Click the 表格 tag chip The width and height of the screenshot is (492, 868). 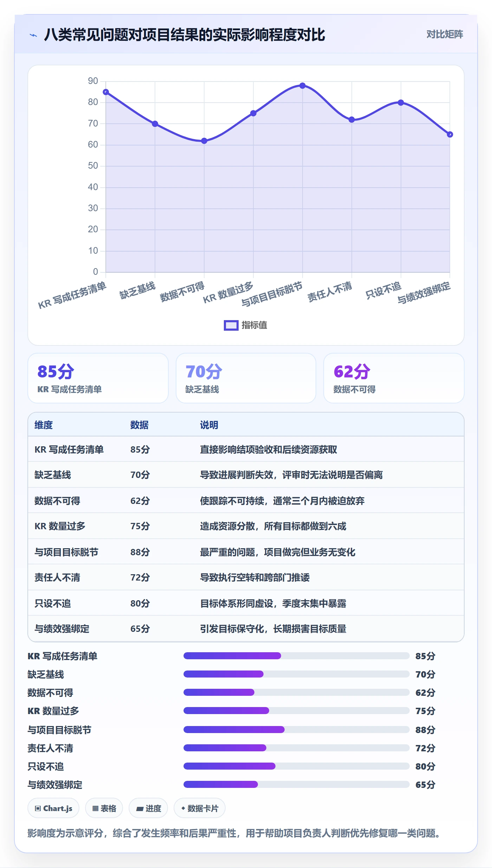pos(104,808)
